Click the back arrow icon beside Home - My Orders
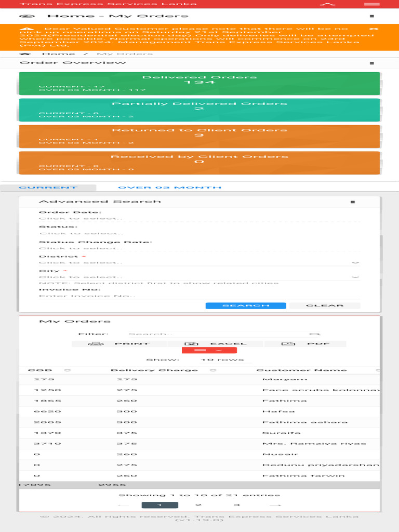Image resolution: width=399 pixels, height=532 pixels. 27,16
